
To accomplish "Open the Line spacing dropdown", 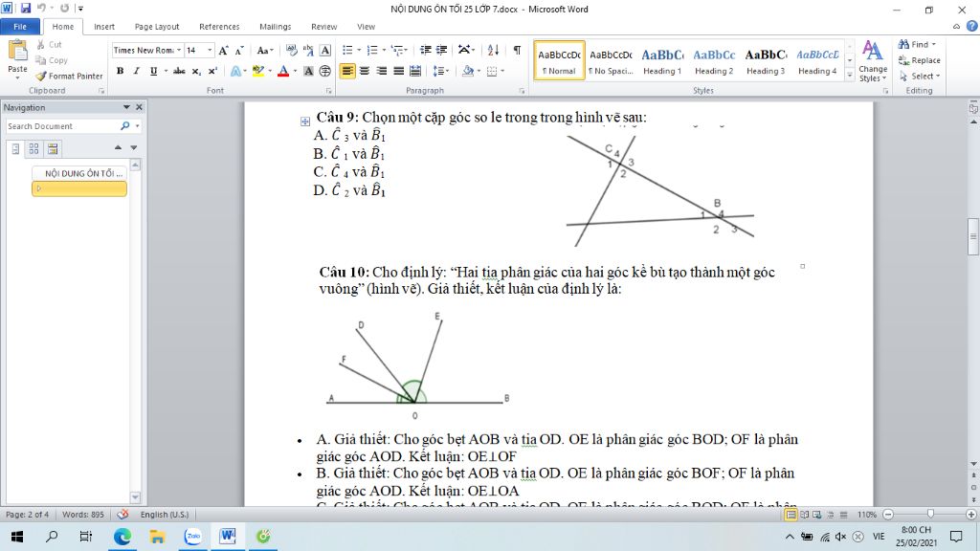I will (440, 71).
